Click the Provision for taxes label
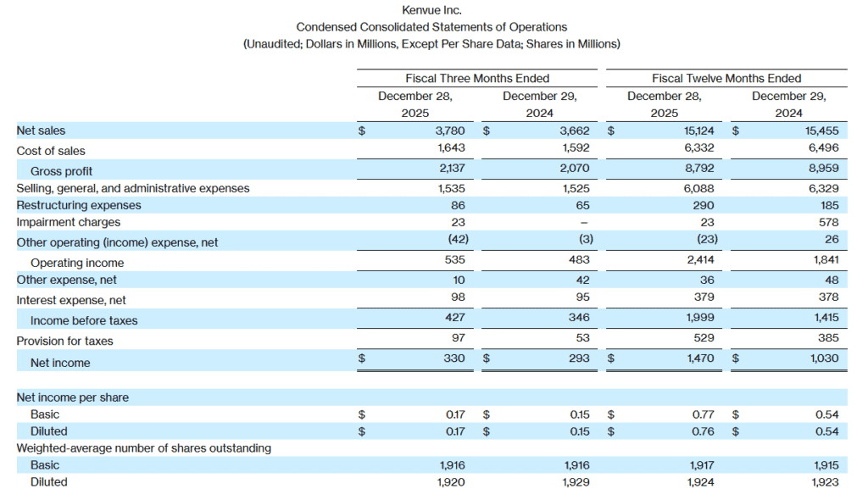Viewport: 868px width, 500px height. tap(64, 341)
